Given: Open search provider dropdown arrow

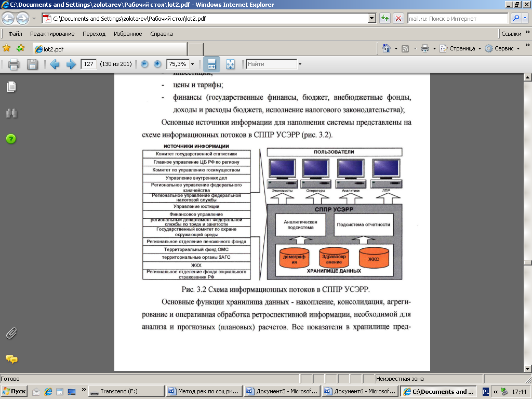Looking at the screenshot, I should pyautogui.click(x=525, y=18).
